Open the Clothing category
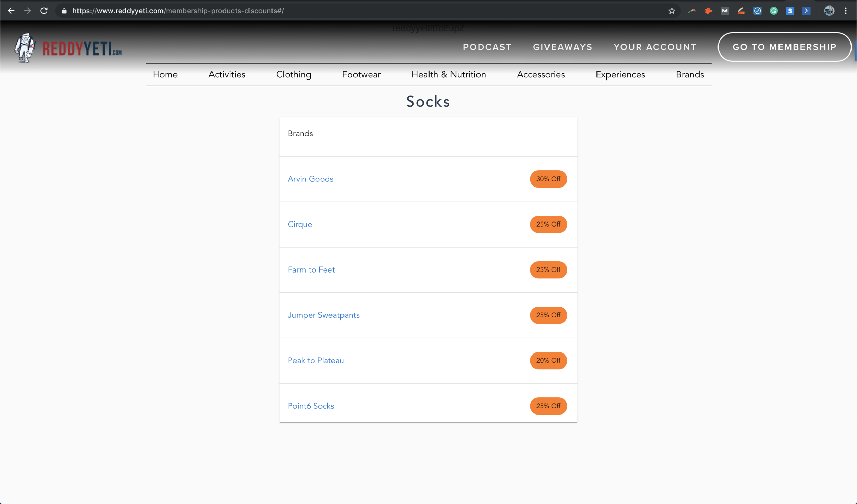 coord(294,74)
